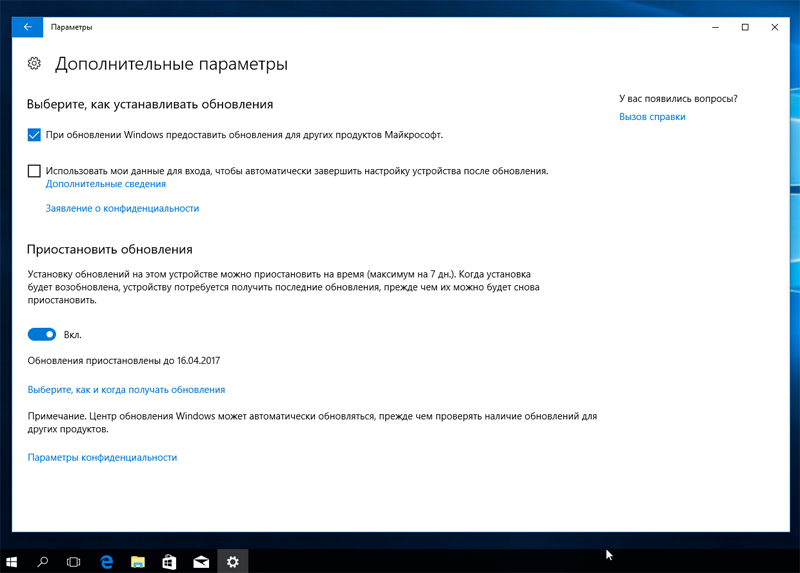The height and width of the screenshot is (573, 800).
Task: Open the Store app on the taskbar
Action: click(x=169, y=561)
